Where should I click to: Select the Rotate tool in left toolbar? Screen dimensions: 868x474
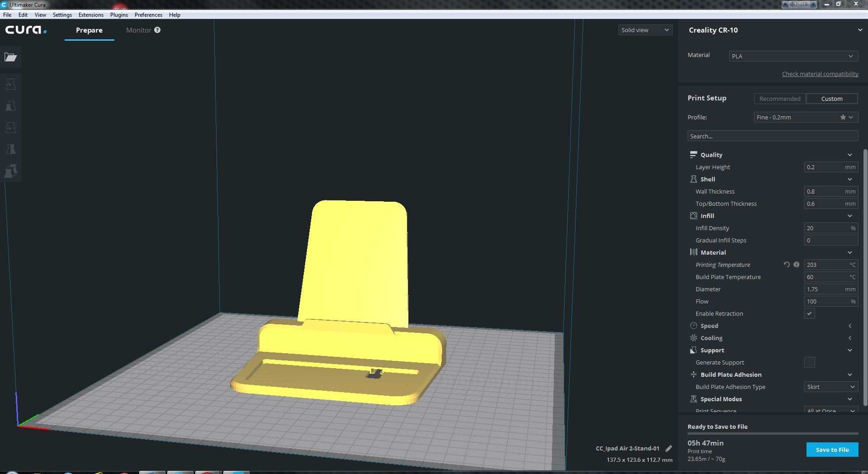(11, 128)
